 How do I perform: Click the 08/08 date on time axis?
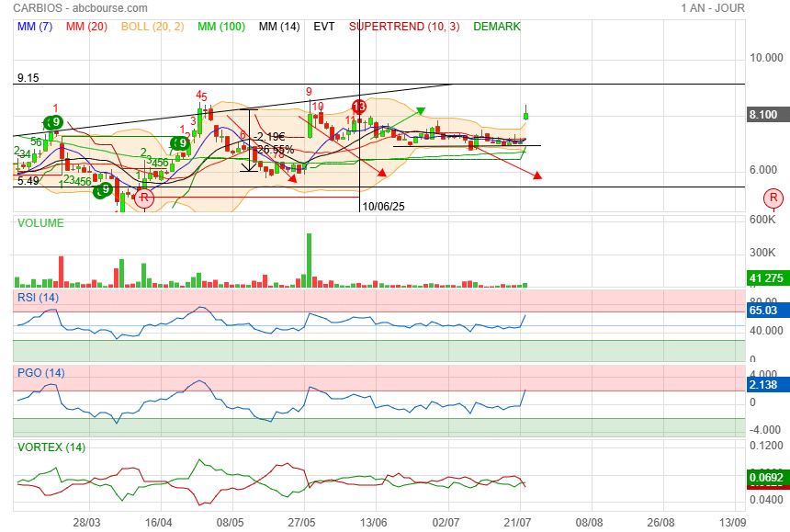click(x=589, y=523)
